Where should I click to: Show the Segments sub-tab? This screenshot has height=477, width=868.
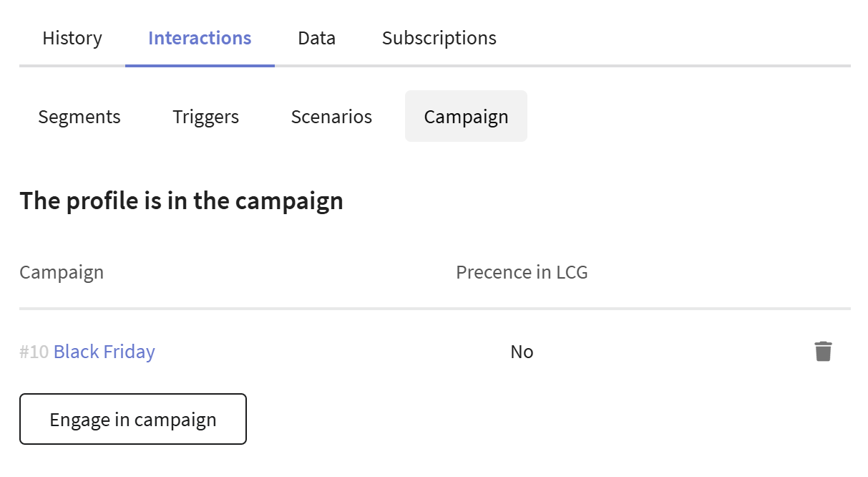point(79,117)
